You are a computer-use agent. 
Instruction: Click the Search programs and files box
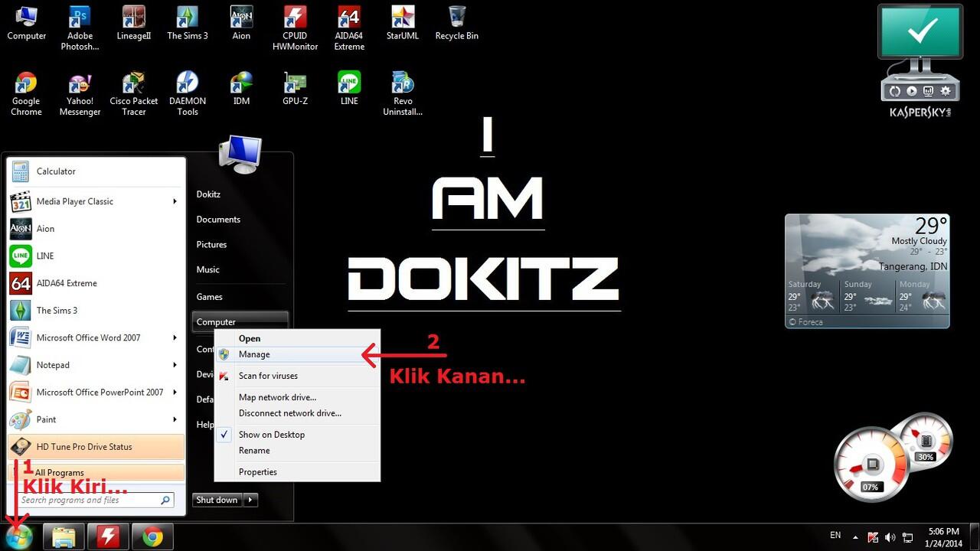tap(88, 500)
